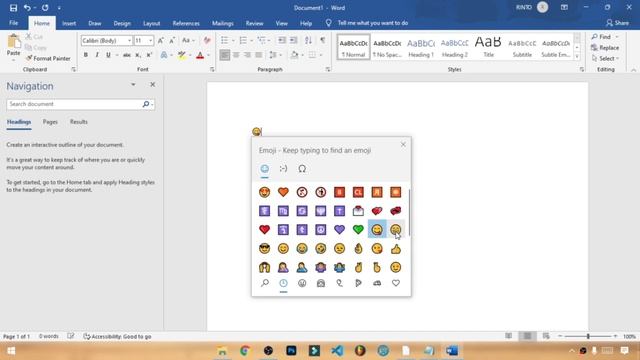640x360 pixels.
Task: Select the heart symbols category in emoji panel
Action: 396,283
